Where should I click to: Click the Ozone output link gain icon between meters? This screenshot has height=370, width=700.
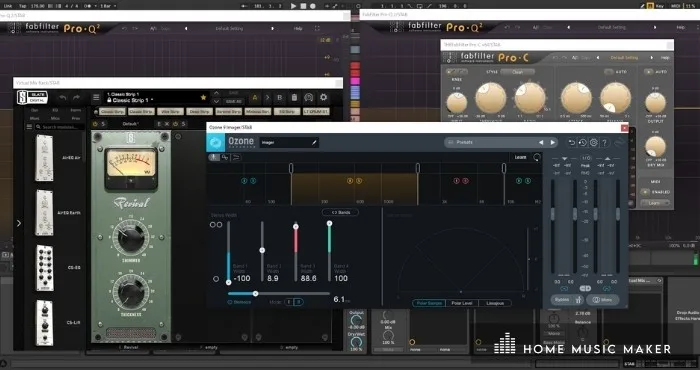tap(585, 288)
